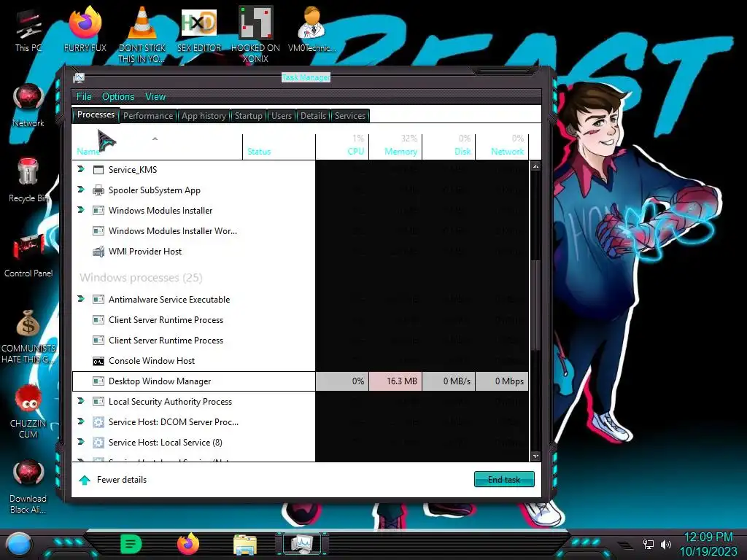
Task: Launch Firefox from the taskbar
Action: 188,544
